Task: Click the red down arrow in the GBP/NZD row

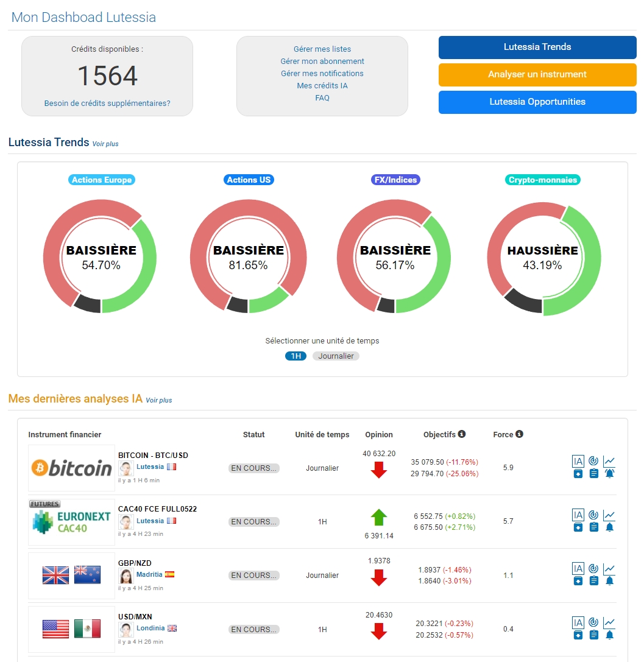Action: pos(379,577)
